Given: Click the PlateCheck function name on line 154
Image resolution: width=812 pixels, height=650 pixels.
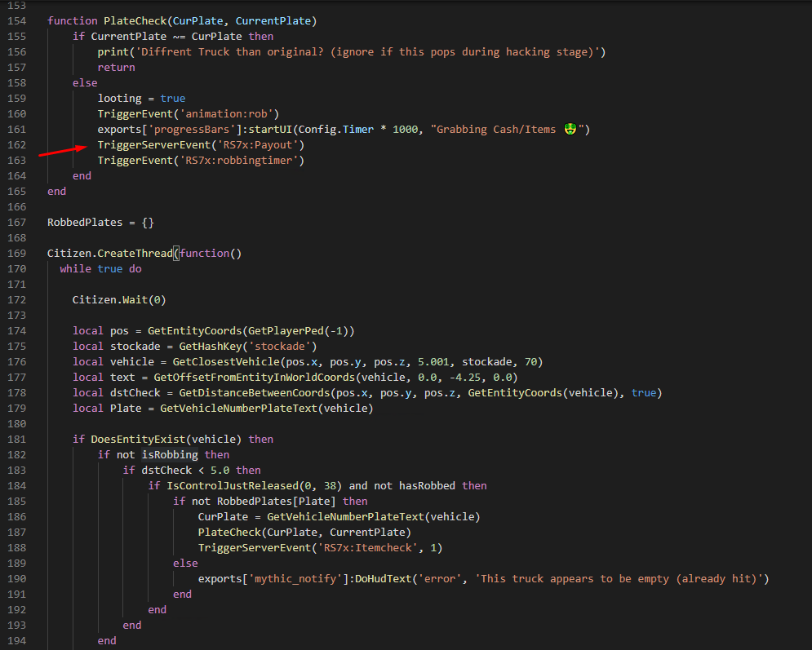Looking at the screenshot, I should [x=135, y=20].
